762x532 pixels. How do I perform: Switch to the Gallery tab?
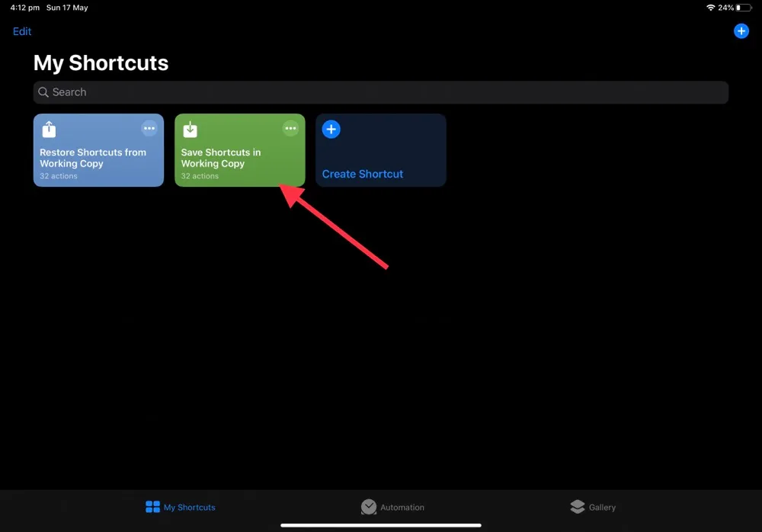[x=593, y=507]
